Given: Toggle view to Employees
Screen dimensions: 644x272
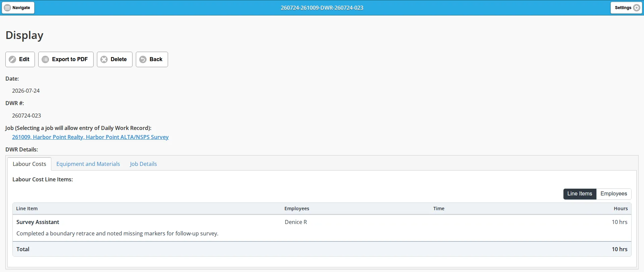Looking at the screenshot, I should pos(614,194).
